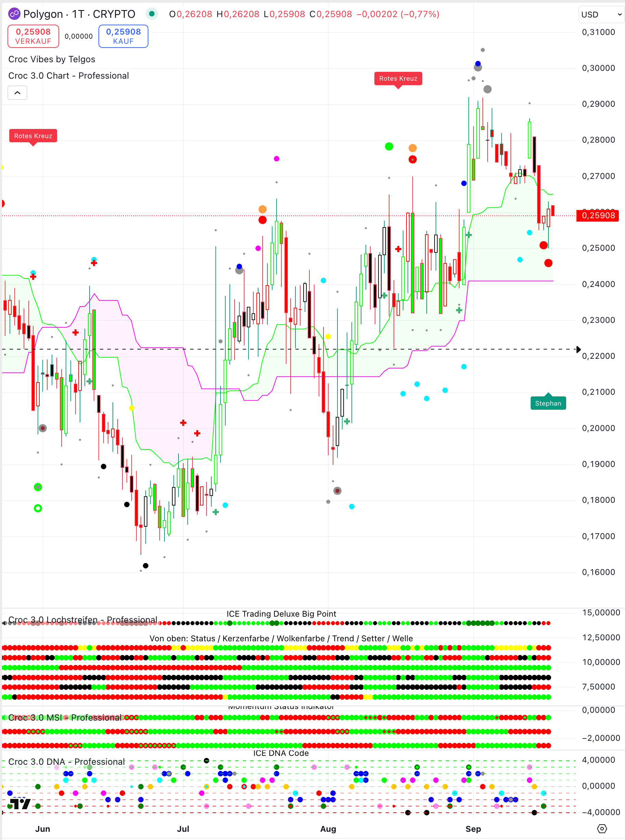Click the green market status dot
The width and height of the screenshot is (625, 840).
click(x=152, y=14)
